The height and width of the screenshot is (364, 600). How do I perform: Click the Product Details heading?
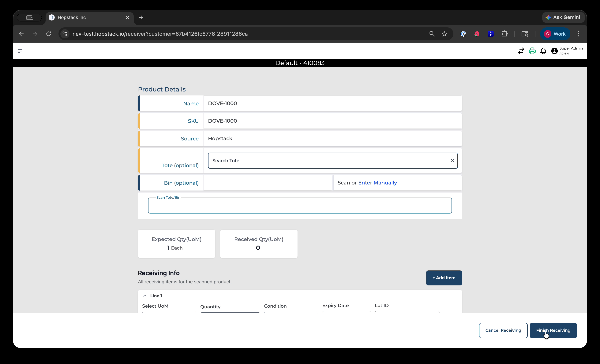tap(162, 89)
